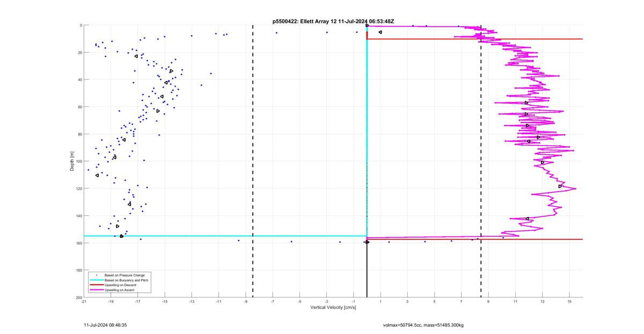Click depth-axis tick label '180'

[x=78, y=270]
